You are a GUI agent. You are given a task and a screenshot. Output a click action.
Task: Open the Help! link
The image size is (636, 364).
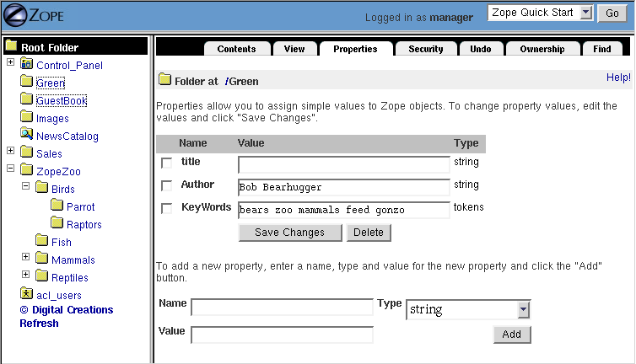pyautogui.click(x=617, y=78)
